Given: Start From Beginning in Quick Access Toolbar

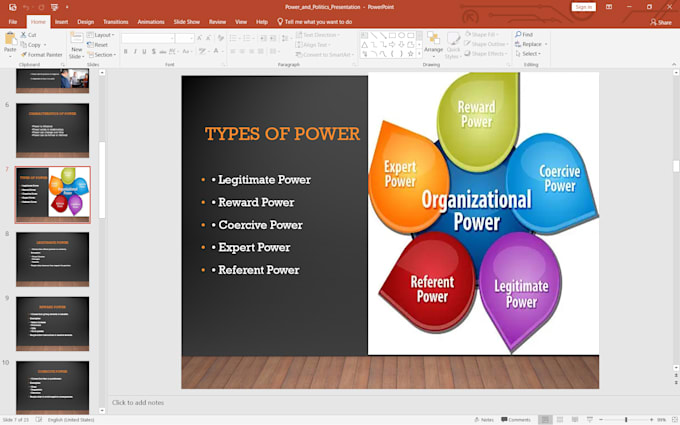Looking at the screenshot, I should [55, 7].
